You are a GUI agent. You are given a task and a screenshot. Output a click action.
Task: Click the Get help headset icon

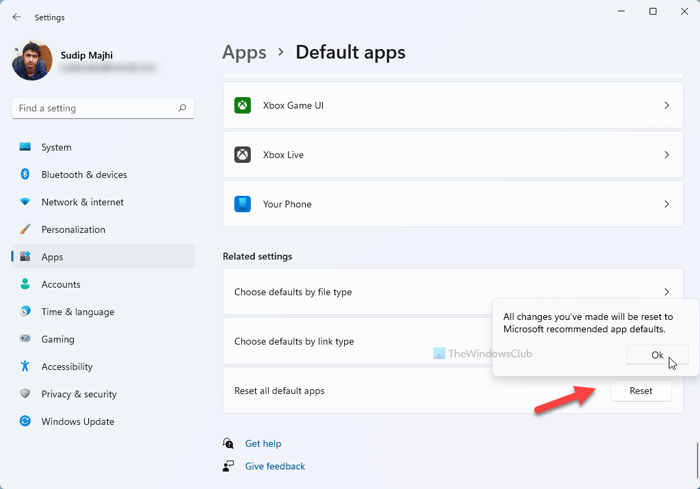pyautogui.click(x=229, y=443)
